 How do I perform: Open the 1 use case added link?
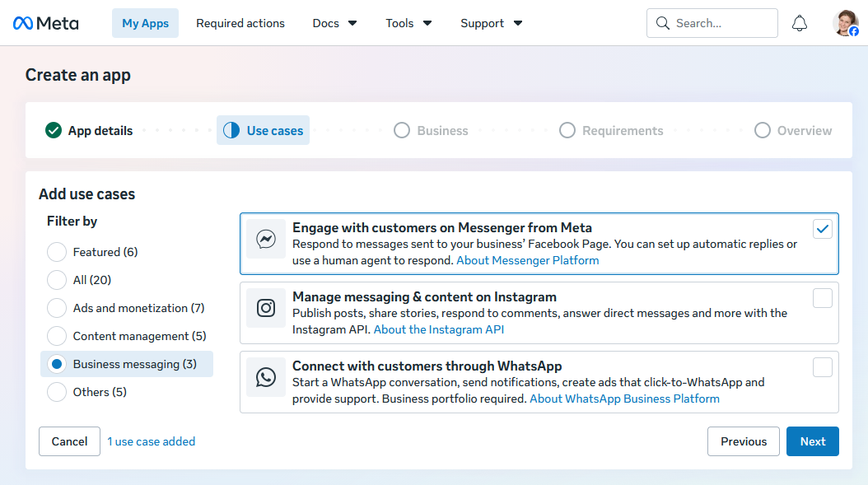click(x=152, y=441)
